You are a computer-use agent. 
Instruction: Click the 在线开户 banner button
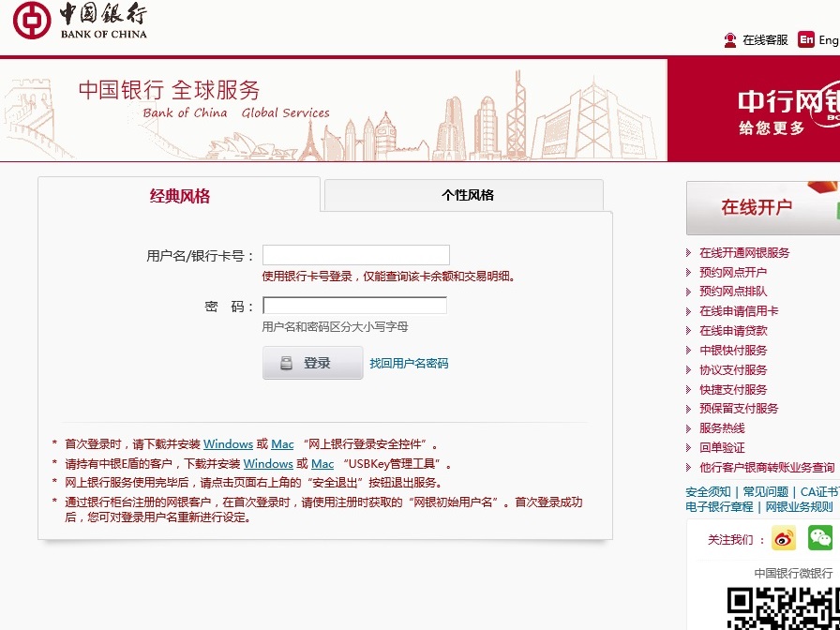point(763,208)
